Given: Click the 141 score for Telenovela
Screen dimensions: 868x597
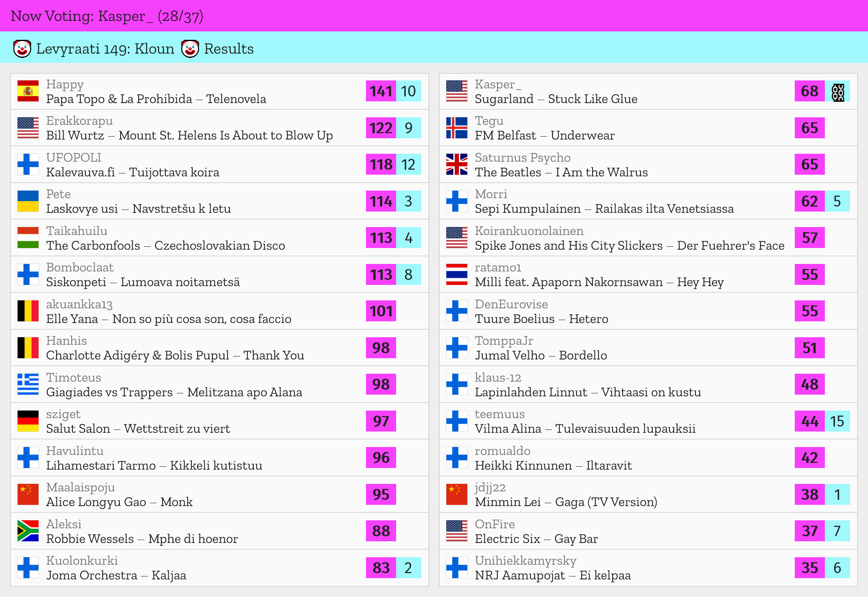Looking at the screenshot, I should [x=381, y=91].
